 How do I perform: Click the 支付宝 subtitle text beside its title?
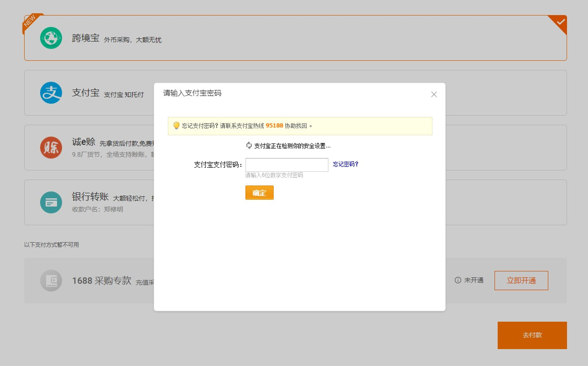pos(124,95)
